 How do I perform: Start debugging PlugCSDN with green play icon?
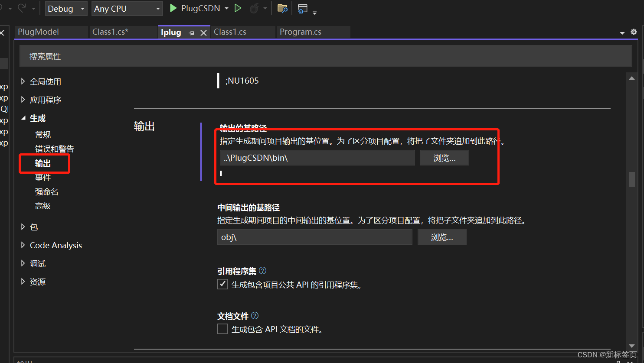tap(173, 8)
